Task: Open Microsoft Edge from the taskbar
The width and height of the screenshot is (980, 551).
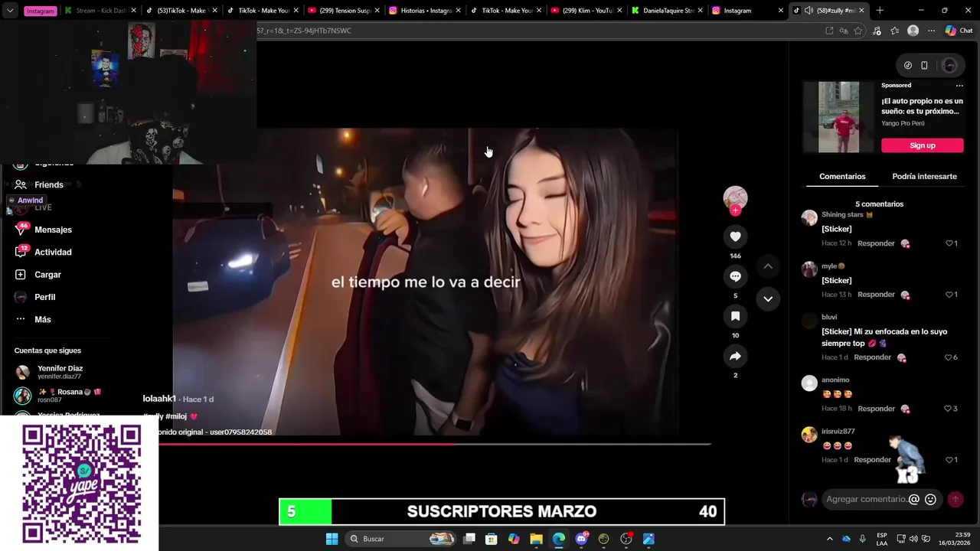Action: [559, 539]
